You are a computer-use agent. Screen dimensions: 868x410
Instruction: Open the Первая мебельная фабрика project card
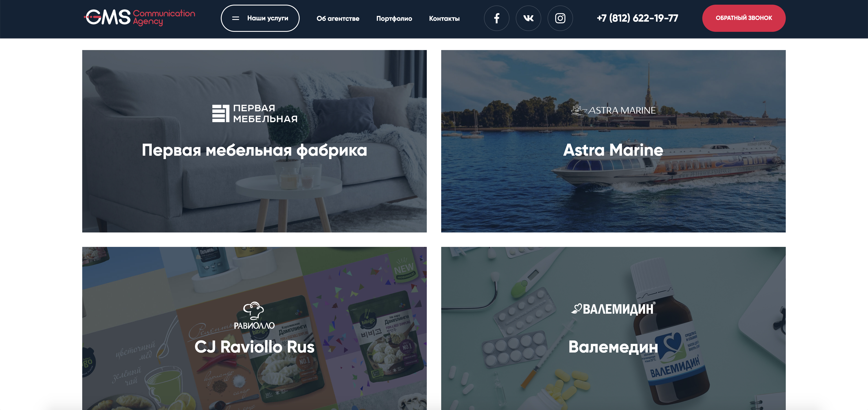pyautogui.click(x=254, y=141)
